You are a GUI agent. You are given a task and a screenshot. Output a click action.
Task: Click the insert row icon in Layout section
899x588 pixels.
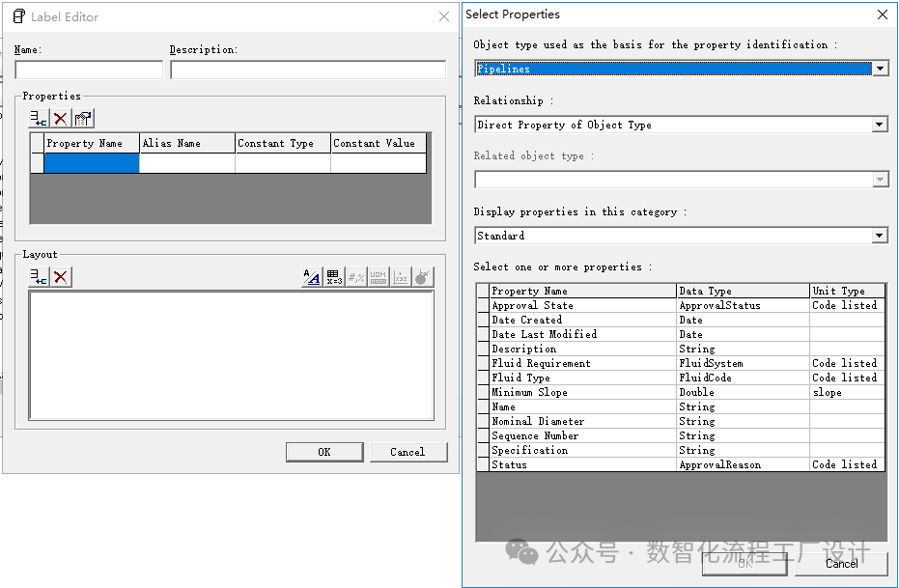coord(39,277)
